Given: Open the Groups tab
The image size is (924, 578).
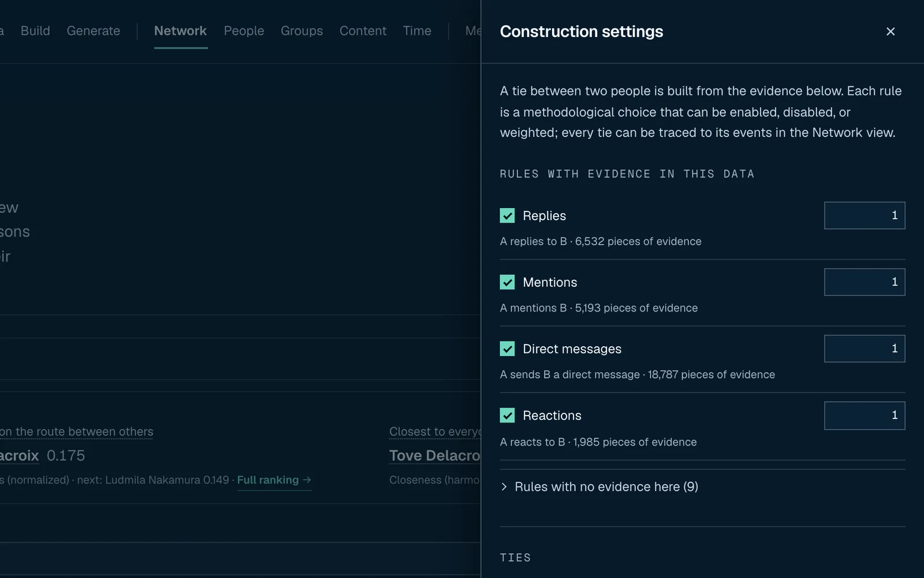Looking at the screenshot, I should tap(301, 31).
